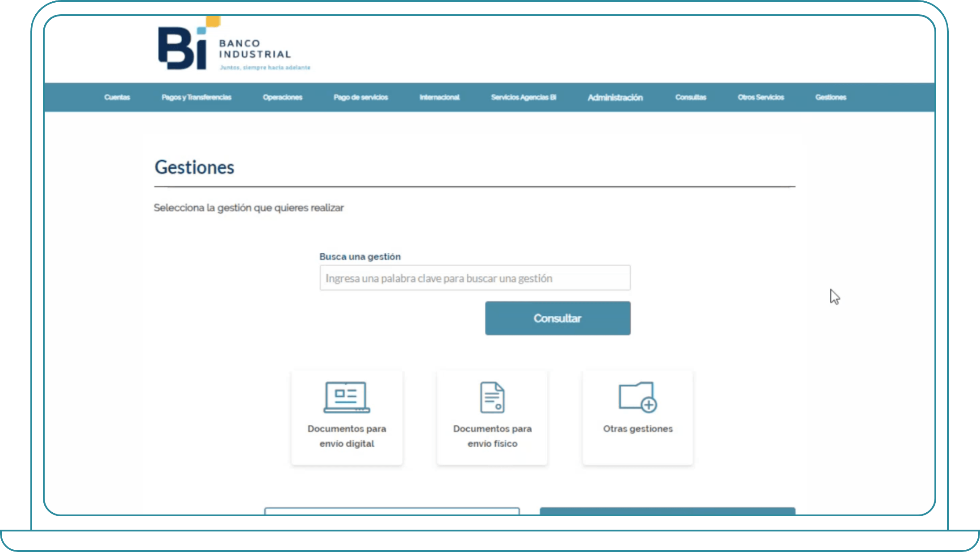The height and width of the screenshot is (552, 980).
Task: Open the Internacional menu
Action: point(439,97)
